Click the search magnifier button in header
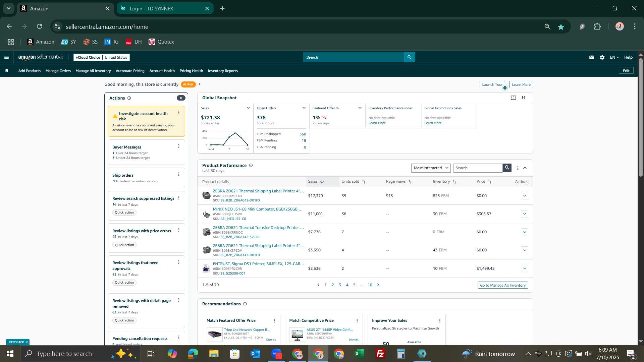 409,57
